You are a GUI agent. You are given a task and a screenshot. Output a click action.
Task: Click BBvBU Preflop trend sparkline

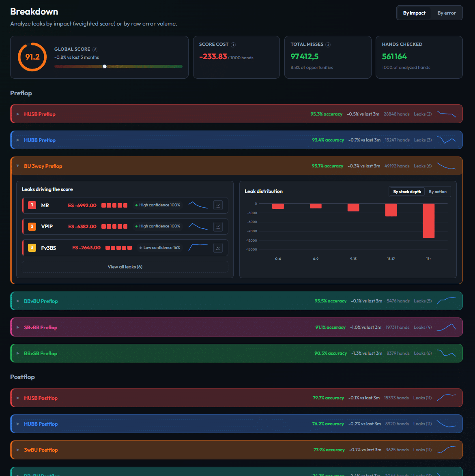[446, 301]
